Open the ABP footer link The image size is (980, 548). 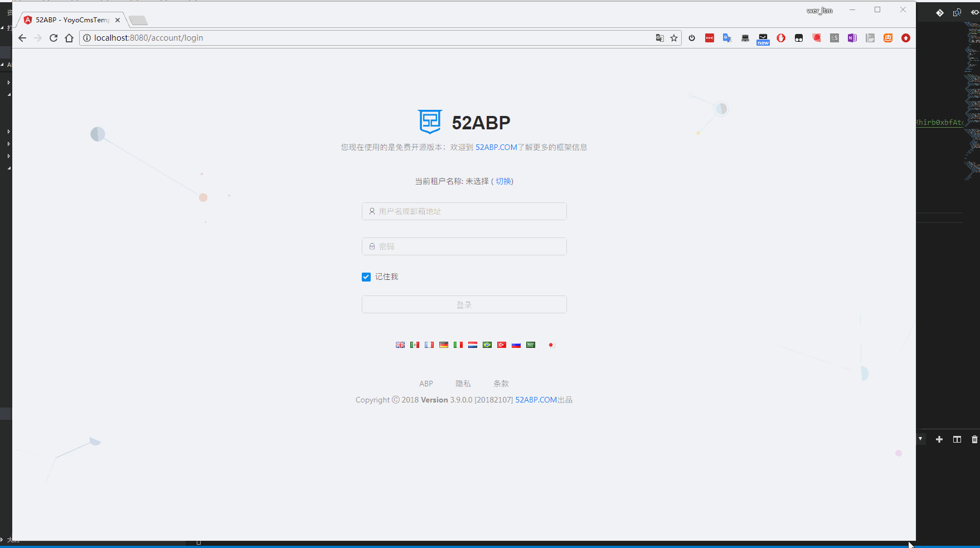point(426,384)
